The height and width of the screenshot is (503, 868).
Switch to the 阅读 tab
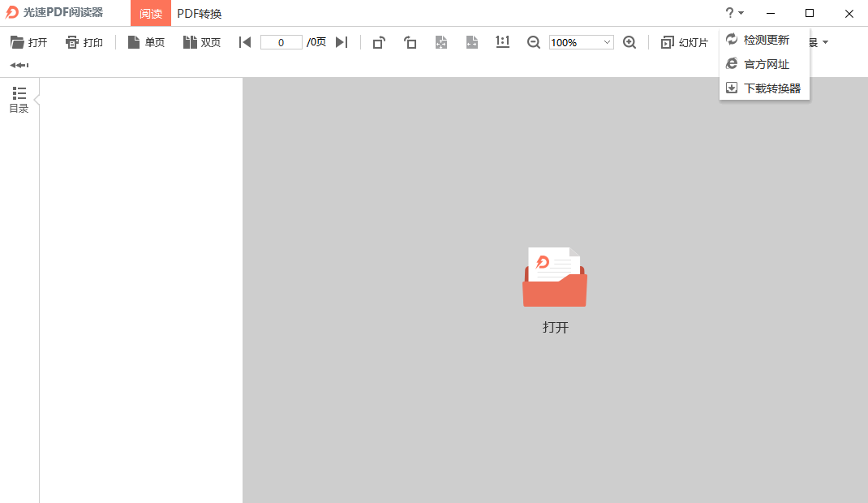[151, 13]
